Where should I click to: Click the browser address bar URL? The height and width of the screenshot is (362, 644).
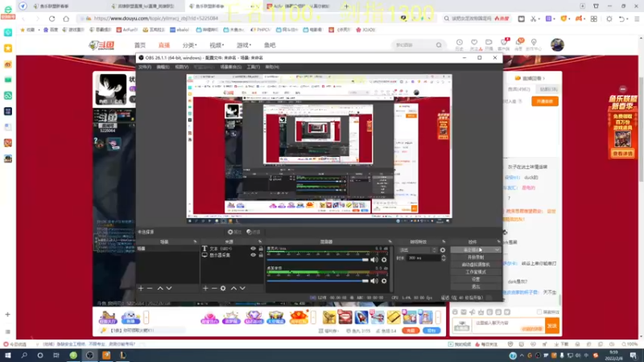click(x=156, y=19)
